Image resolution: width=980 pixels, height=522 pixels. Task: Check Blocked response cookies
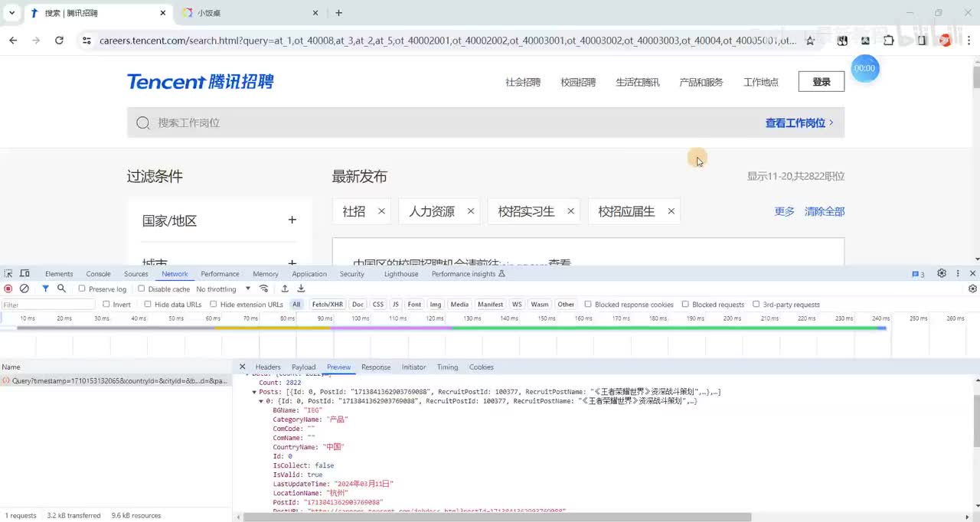[588, 304]
